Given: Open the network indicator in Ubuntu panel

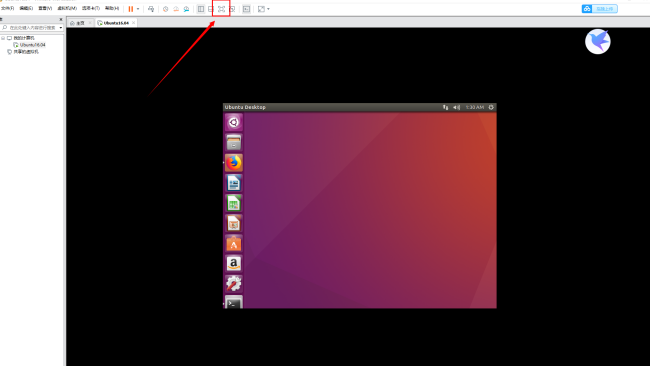Looking at the screenshot, I should 446,107.
